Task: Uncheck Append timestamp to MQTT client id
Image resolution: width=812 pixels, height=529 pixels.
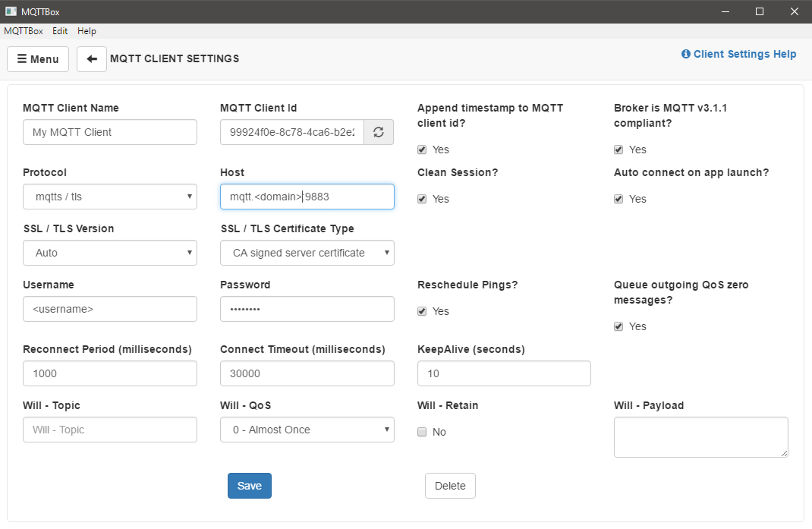Action: 421,150
